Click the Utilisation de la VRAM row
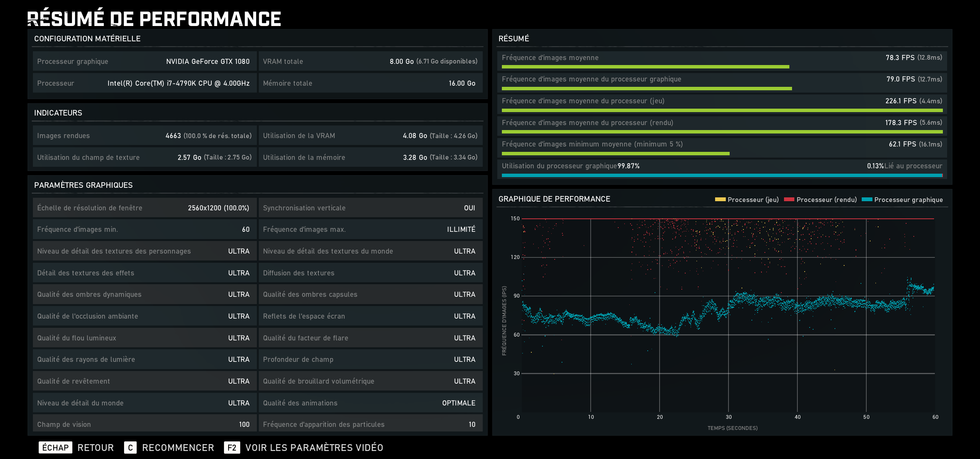Screen dimensions: 980x459 tap(370, 135)
